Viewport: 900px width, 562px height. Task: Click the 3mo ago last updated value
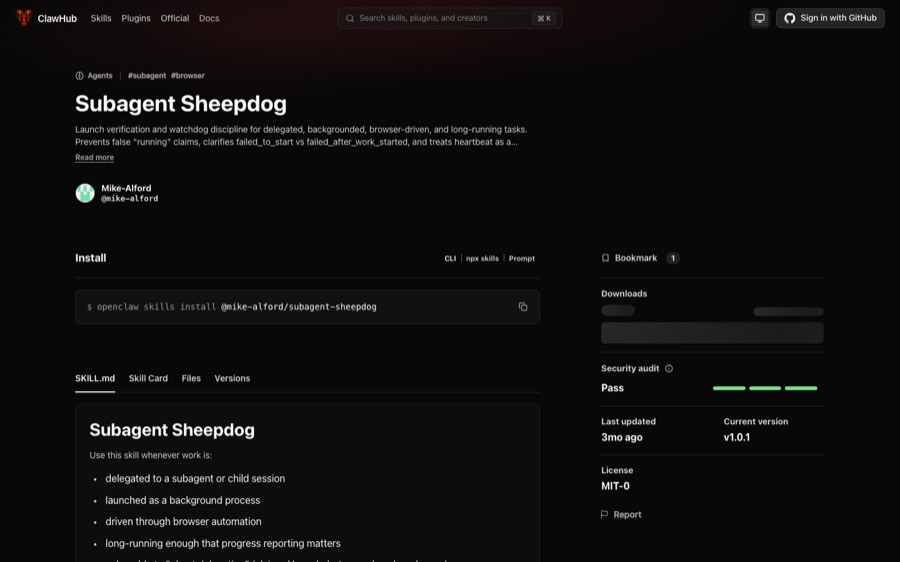coord(622,437)
